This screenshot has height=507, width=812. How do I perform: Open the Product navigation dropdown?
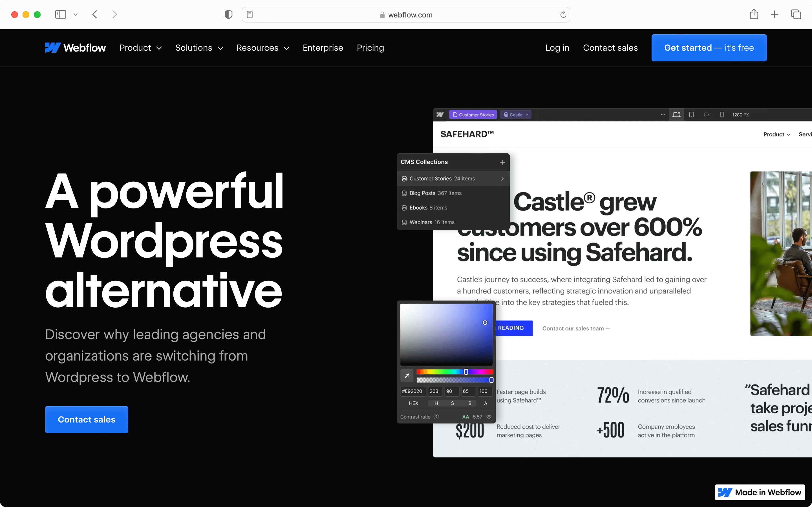tap(140, 48)
